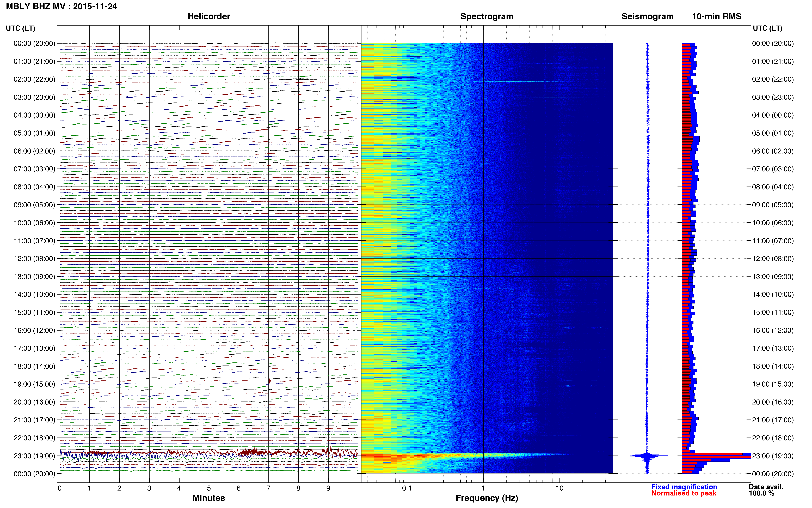
Task: Click the '100.0 %' data availability value
Action: click(761, 493)
